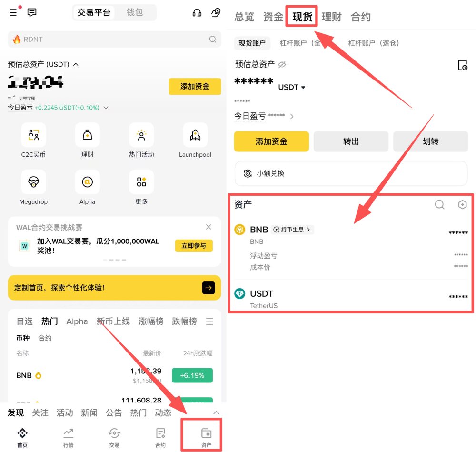This screenshot has width=476, height=452.
Task: Open the Megadrop icon
Action: tap(33, 182)
